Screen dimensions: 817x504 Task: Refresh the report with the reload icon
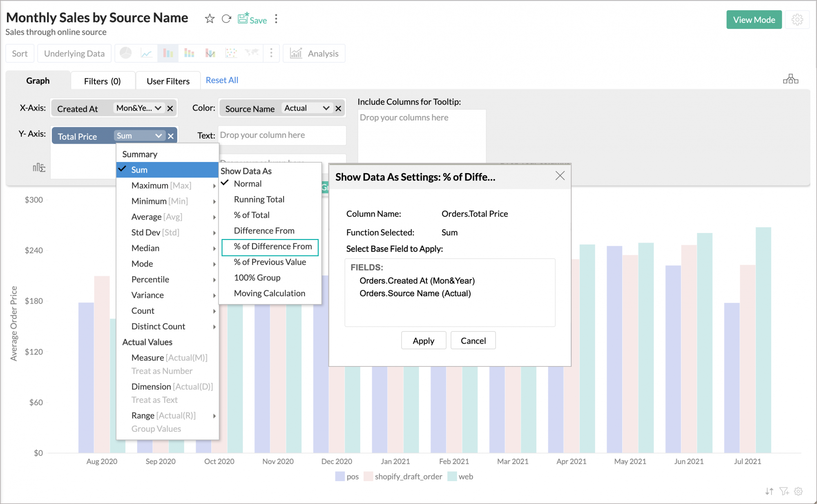point(227,18)
